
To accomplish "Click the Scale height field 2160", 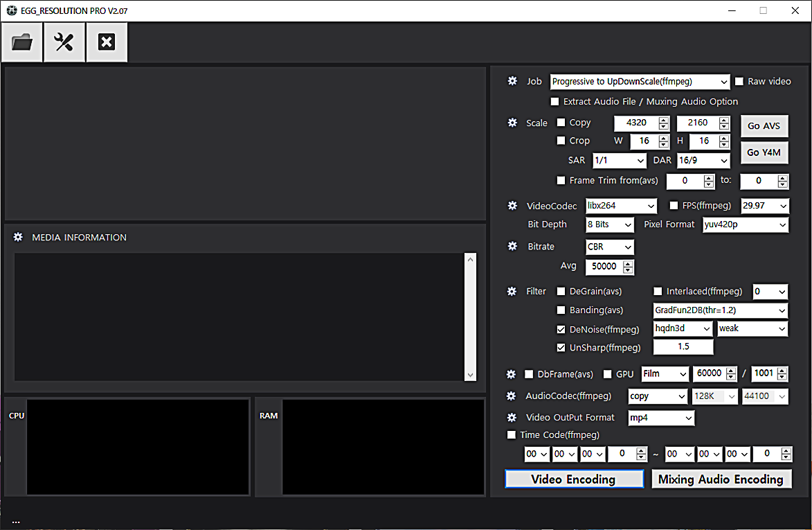I will coord(698,123).
